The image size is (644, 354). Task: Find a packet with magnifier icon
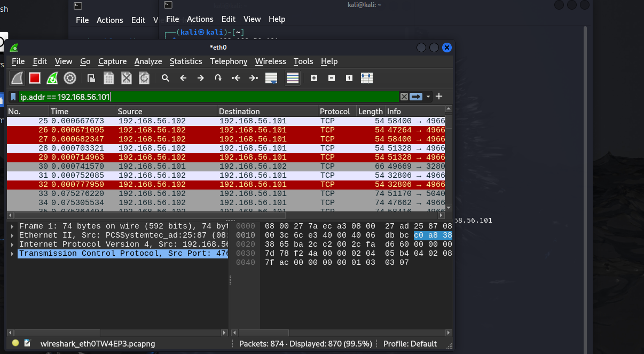[x=166, y=78]
